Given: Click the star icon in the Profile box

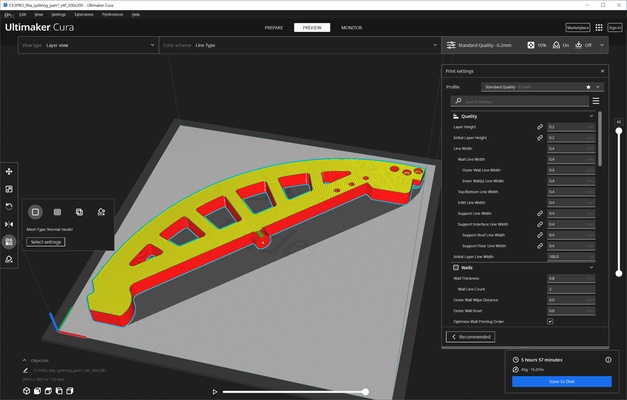Looking at the screenshot, I should pos(588,87).
